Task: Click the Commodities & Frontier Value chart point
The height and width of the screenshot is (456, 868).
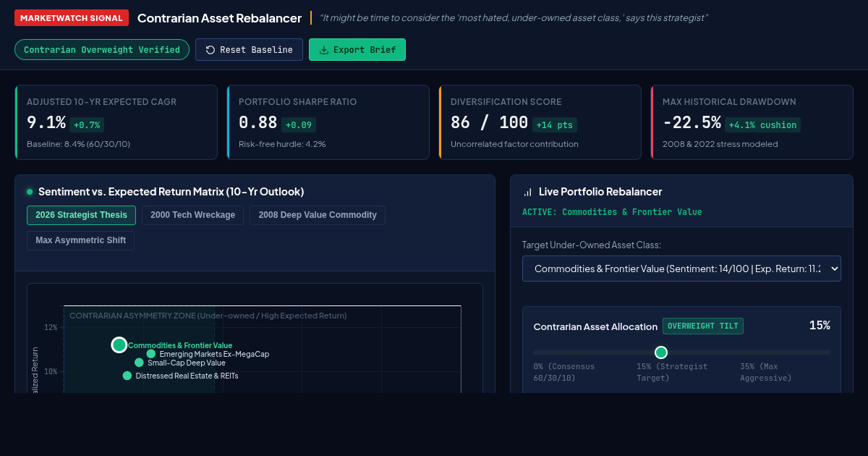Action: point(119,345)
